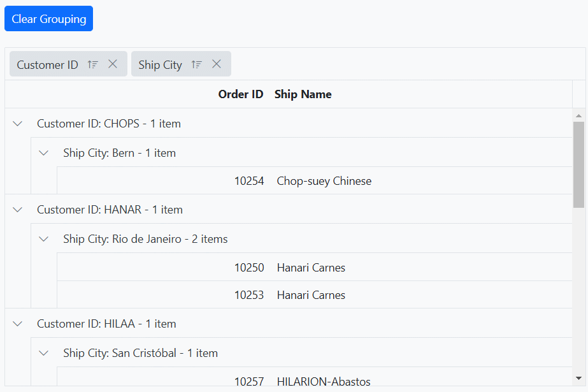
Task: Remove the Customer ID grouping chip
Action: click(x=113, y=64)
